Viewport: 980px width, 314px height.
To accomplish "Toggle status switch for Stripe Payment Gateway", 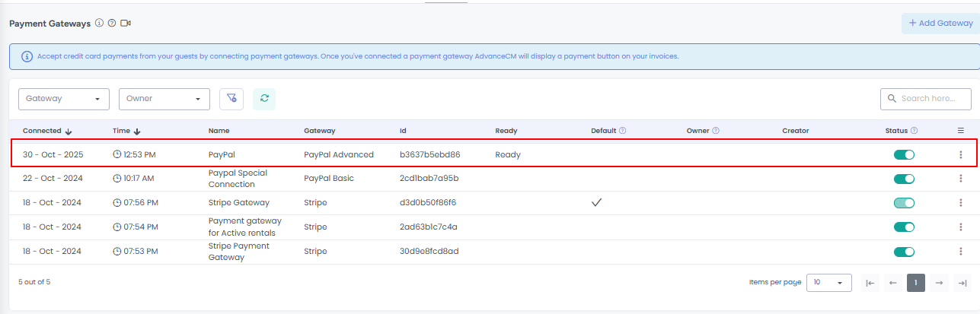I will (x=904, y=252).
